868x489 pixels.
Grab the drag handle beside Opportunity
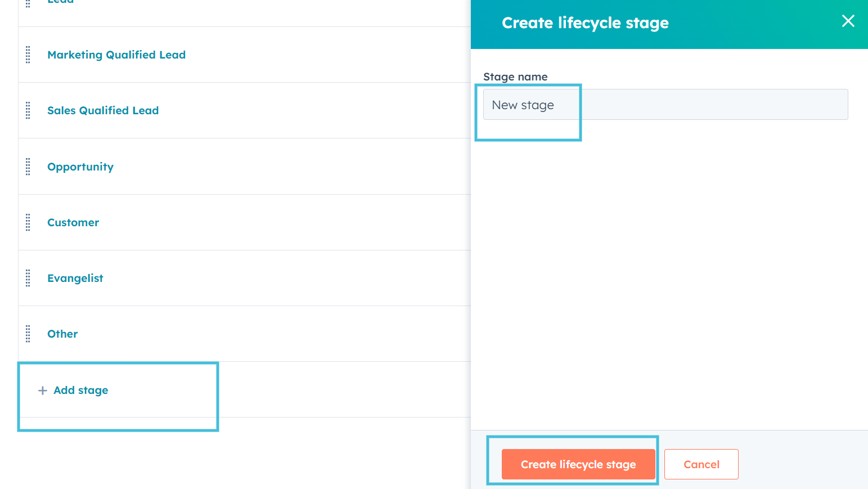(27, 167)
